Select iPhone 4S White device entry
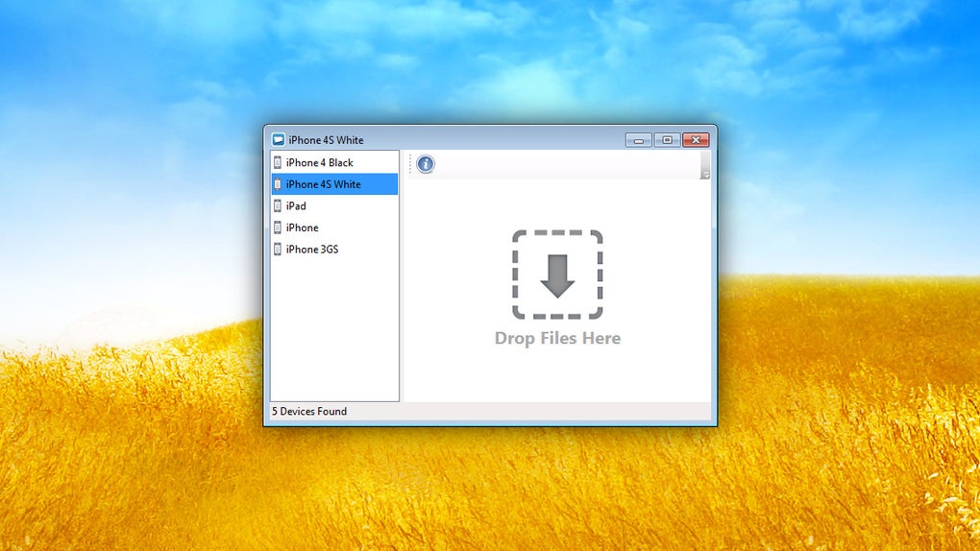This screenshot has height=551, width=980. pos(334,184)
